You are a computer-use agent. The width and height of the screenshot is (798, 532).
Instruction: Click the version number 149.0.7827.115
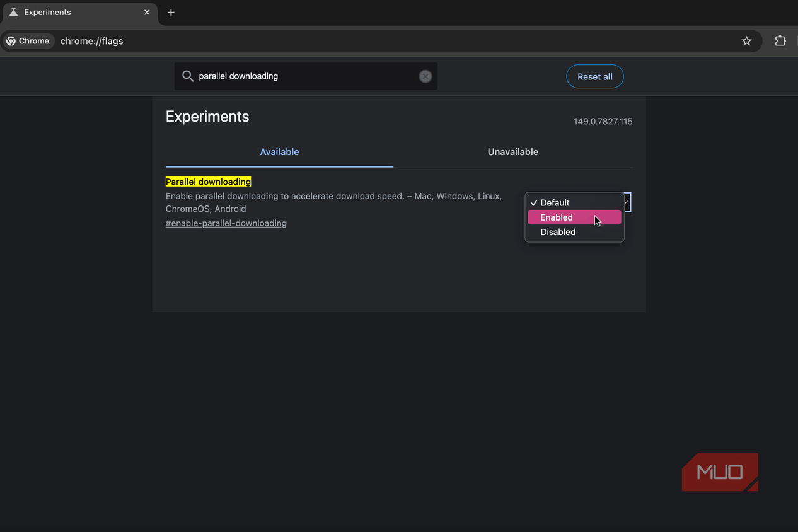point(603,122)
